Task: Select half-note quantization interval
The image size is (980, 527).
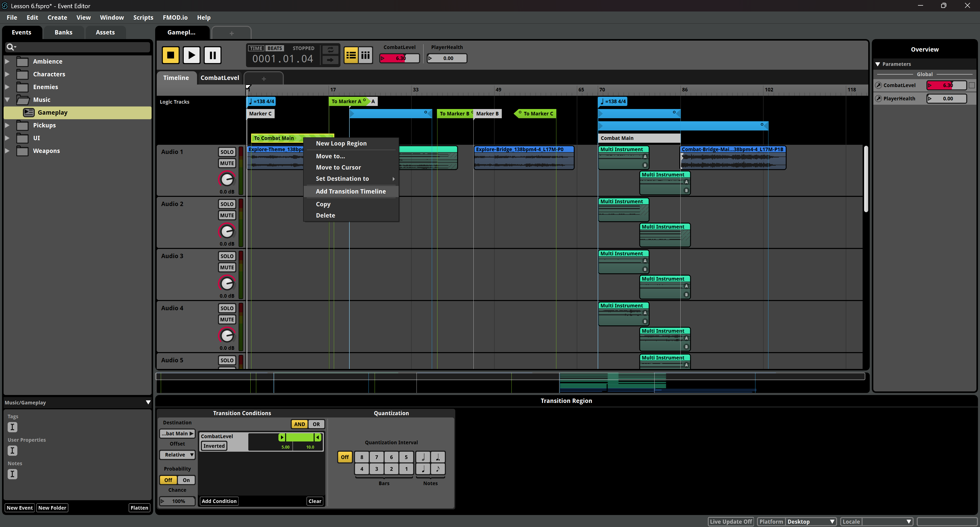Action: (423, 457)
